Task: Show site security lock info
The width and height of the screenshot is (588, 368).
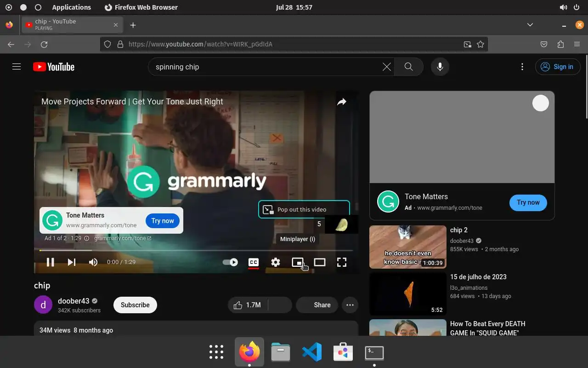Action: pyautogui.click(x=120, y=44)
